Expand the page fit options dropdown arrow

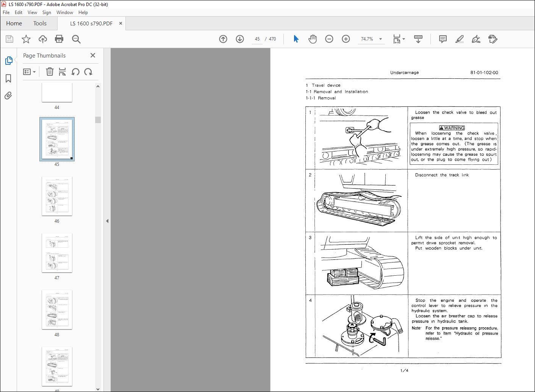(x=404, y=39)
